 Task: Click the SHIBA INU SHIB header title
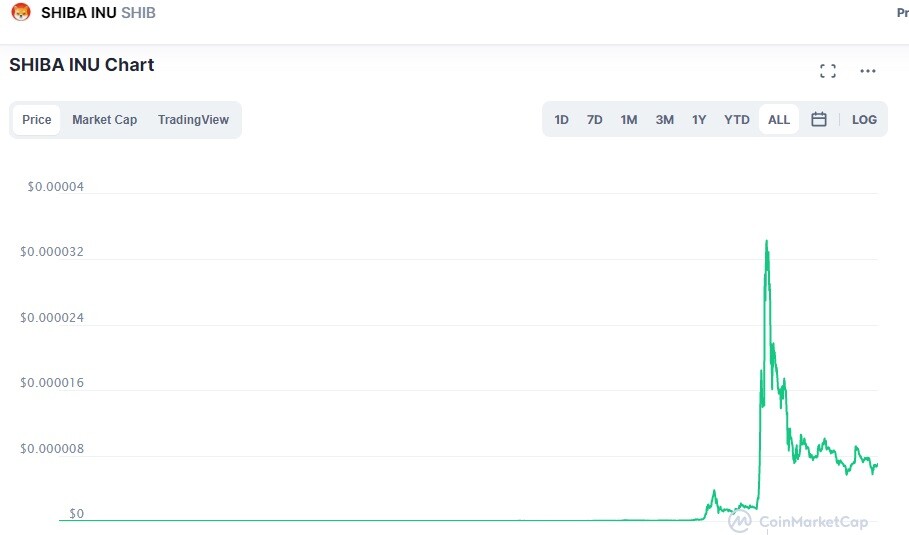pos(98,12)
